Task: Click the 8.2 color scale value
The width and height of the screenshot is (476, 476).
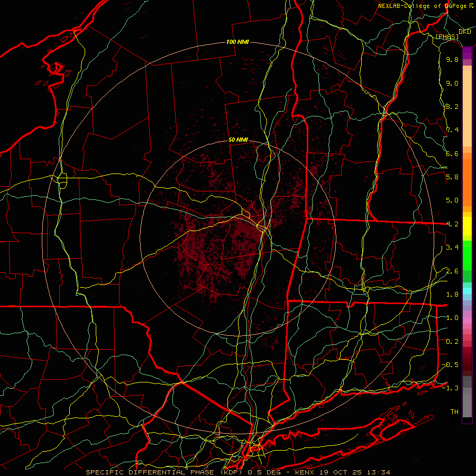Action: 452,106
